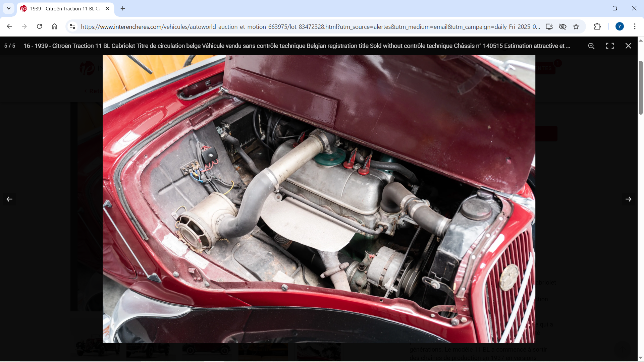This screenshot has height=362, width=644.
Task: Expand the tab search dropdown
Action: [x=9, y=8]
